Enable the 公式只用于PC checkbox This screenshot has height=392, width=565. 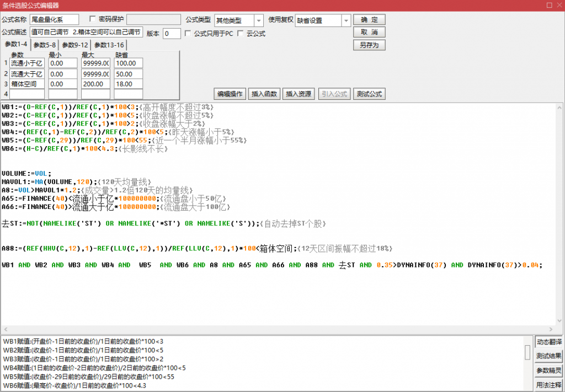188,34
